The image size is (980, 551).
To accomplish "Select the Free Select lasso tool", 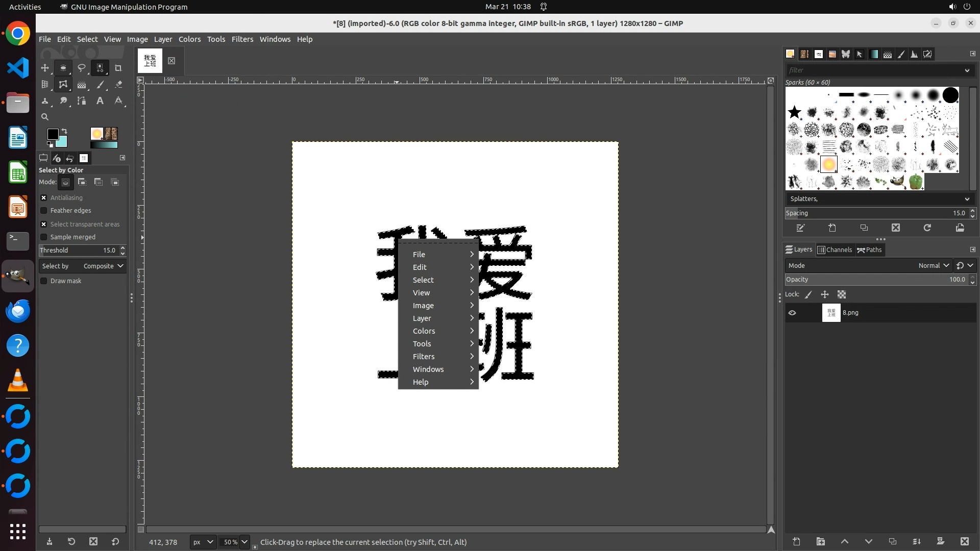I will coord(81,68).
